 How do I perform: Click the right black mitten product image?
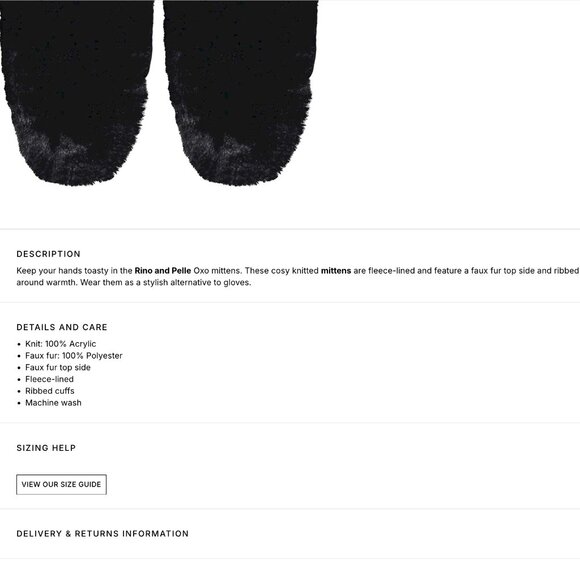coord(240,92)
